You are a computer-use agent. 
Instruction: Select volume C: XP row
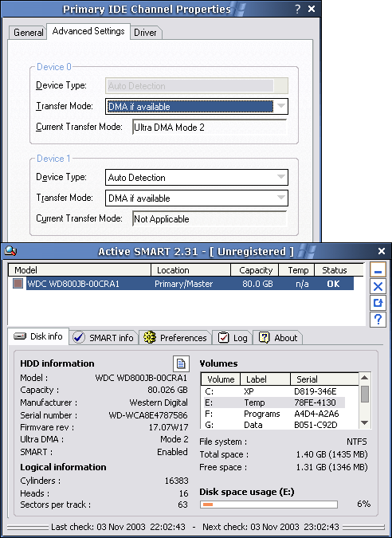coord(272,391)
